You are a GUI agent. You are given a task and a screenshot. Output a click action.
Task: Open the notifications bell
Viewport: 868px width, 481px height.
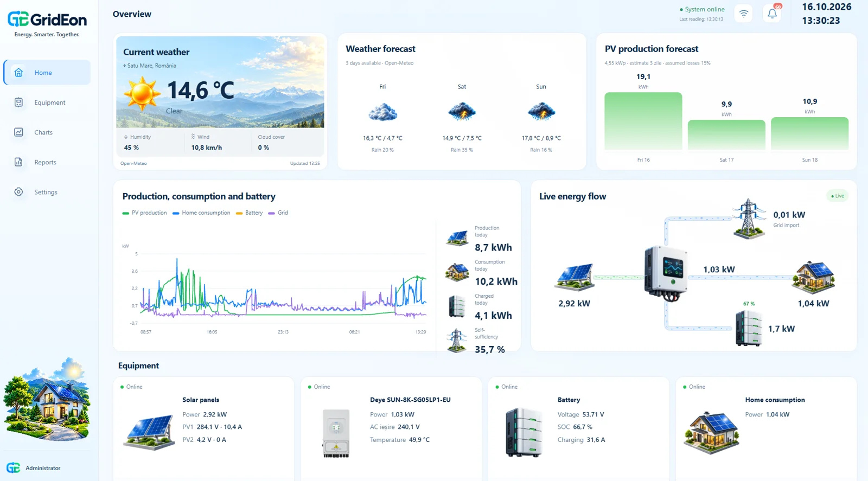[772, 14]
